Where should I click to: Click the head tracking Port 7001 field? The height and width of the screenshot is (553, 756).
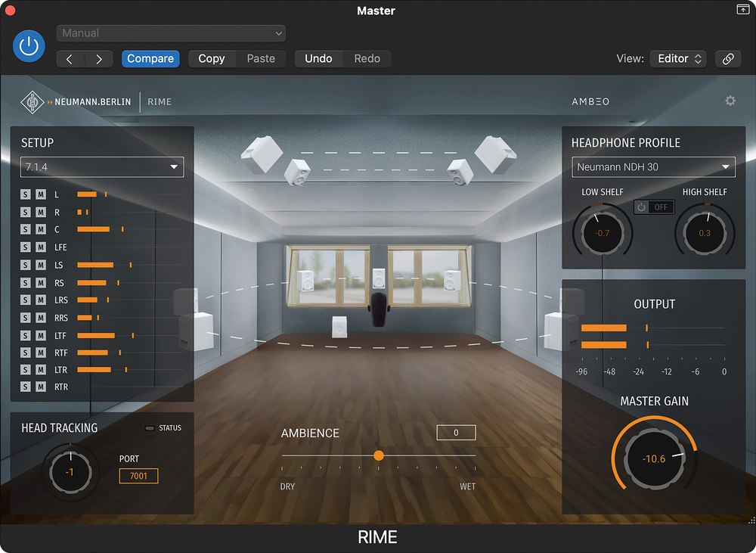(x=138, y=476)
